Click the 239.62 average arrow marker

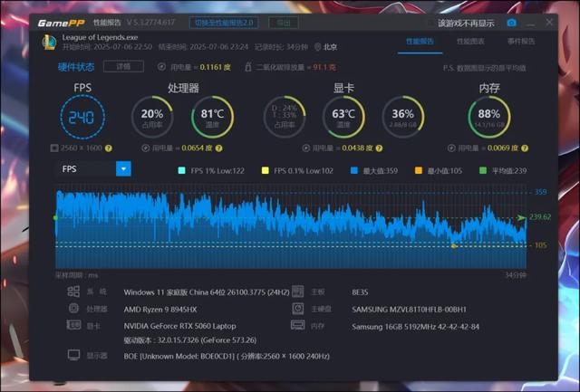click(522, 217)
